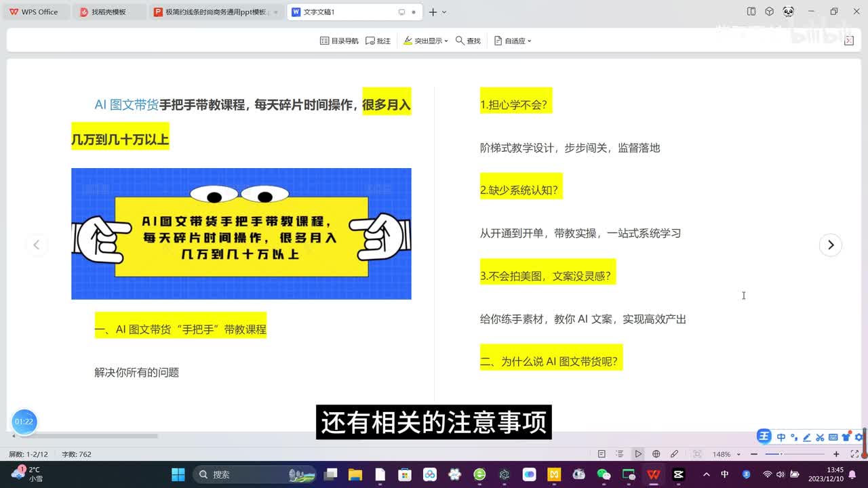Open new tab with plus button
This screenshot has height=488, width=868.
point(433,12)
